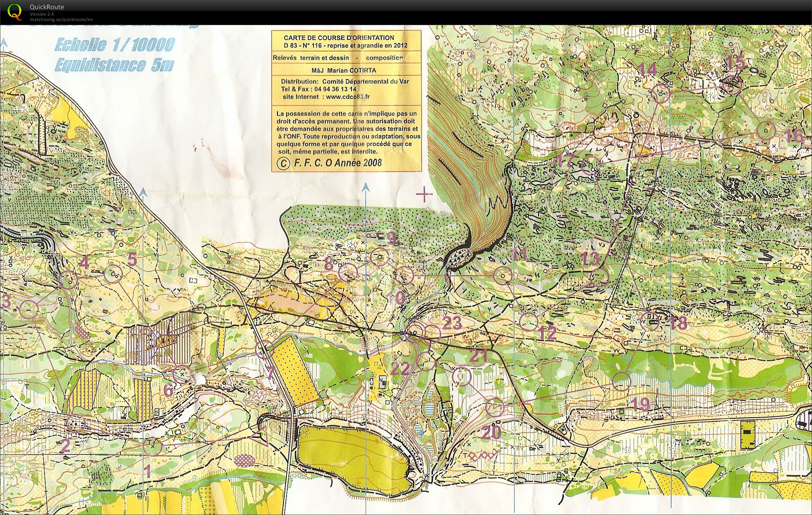Click 'CARTE DE COURSE D'ORIENTATION' heading

point(339,38)
